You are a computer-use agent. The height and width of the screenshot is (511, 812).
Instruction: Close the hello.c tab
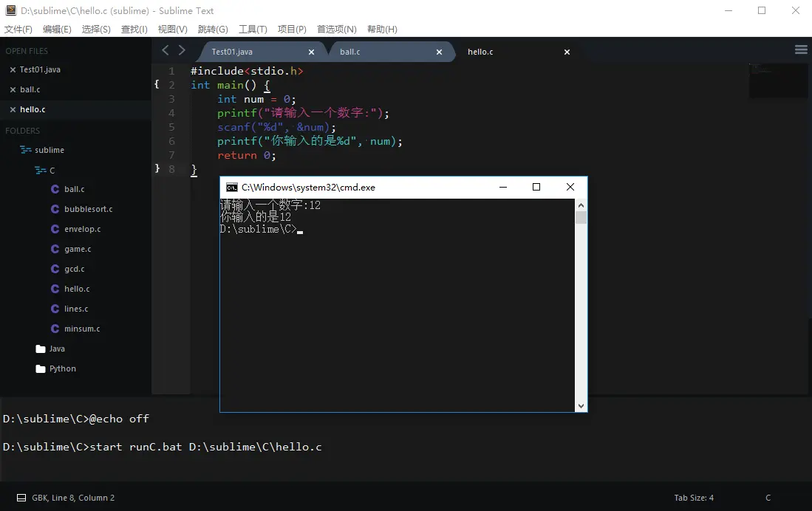tap(567, 52)
